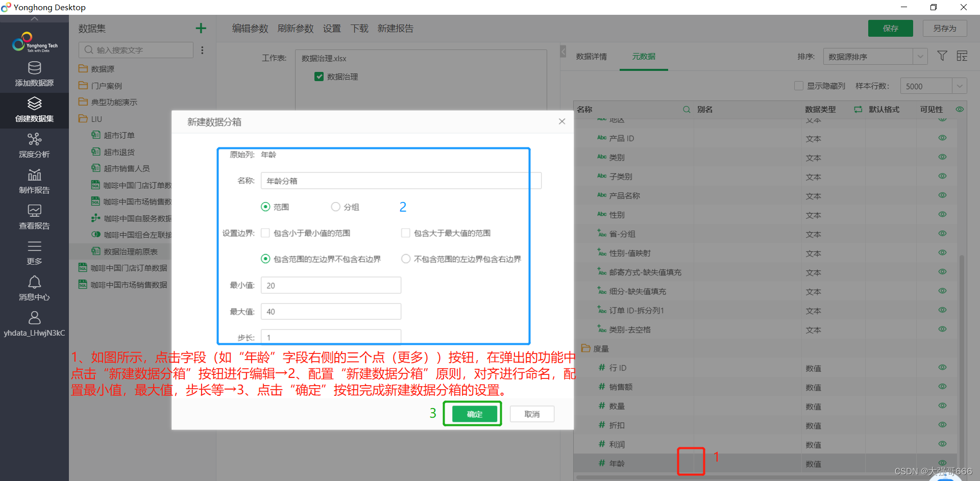Click the 最小值 input field
This screenshot has width=980, height=481.
click(x=331, y=285)
